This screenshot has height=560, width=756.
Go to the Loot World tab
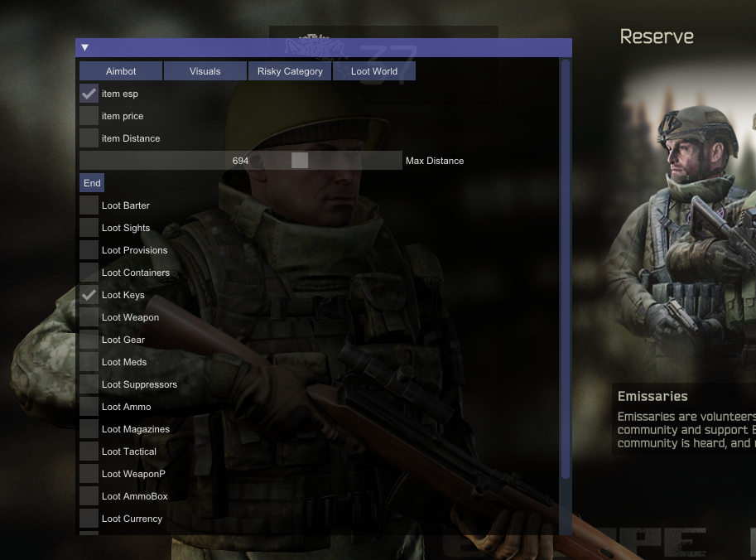(x=374, y=71)
